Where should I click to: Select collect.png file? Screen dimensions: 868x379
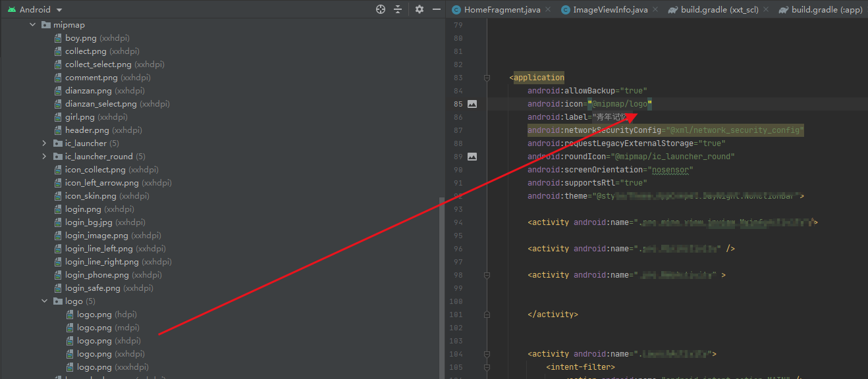point(102,51)
